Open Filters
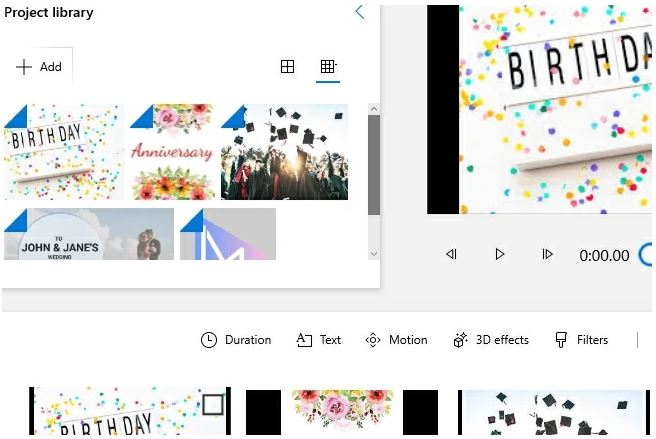The width and height of the screenshot is (656, 439). pos(581,340)
